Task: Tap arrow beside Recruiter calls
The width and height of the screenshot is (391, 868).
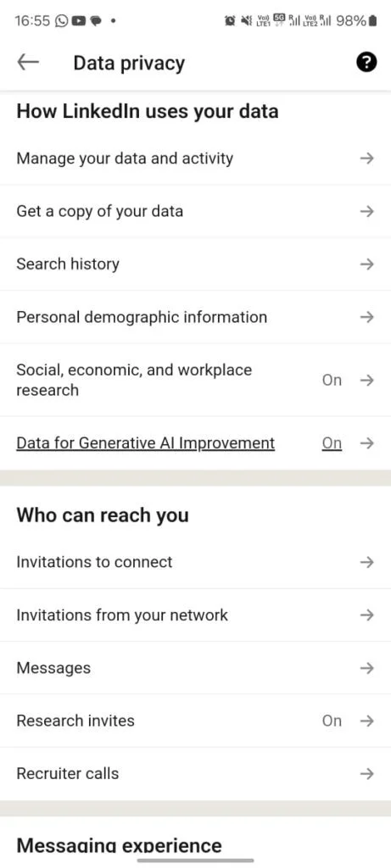Action: [366, 773]
